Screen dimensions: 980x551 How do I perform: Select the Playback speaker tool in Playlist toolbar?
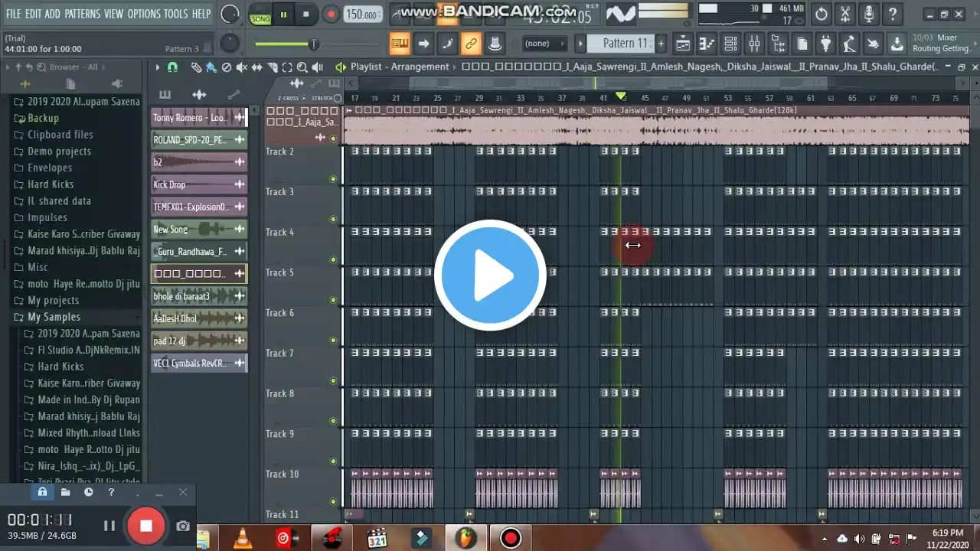click(x=318, y=67)
